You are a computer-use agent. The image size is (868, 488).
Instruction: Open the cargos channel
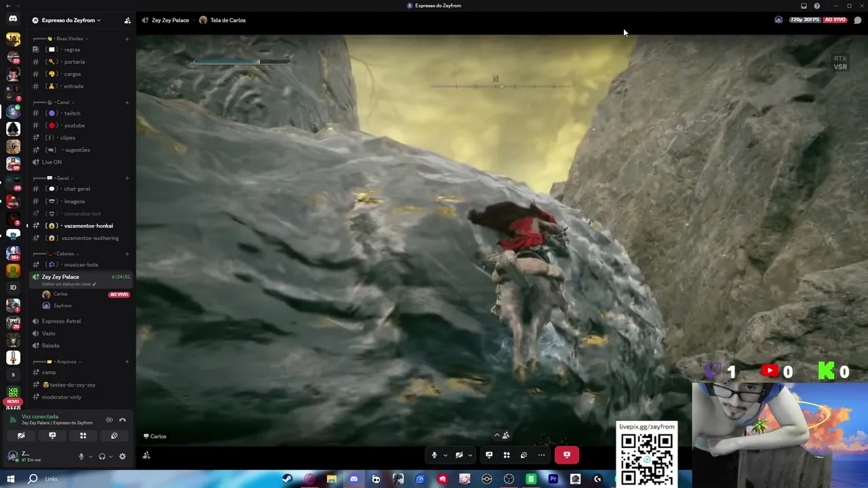81,74
